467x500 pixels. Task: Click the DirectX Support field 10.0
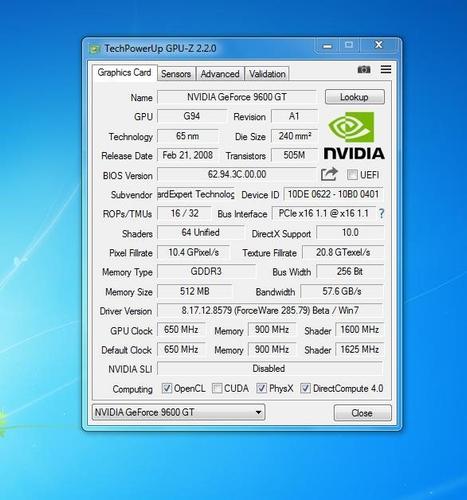point(350,233)
